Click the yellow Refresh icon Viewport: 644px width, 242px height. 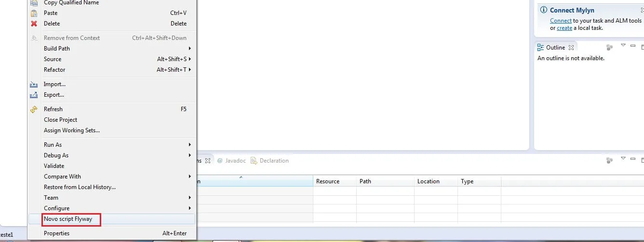[x=34, y=109]
